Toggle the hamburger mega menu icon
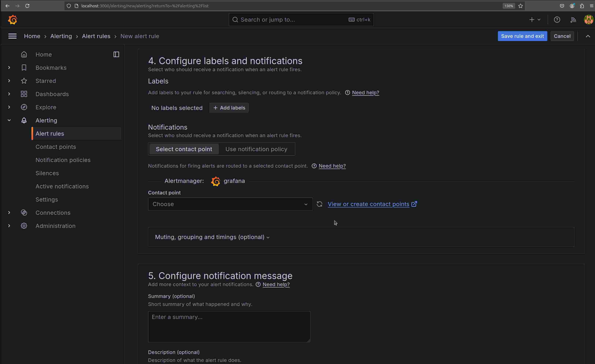The image size is (595, 364). tap(12, 36)
